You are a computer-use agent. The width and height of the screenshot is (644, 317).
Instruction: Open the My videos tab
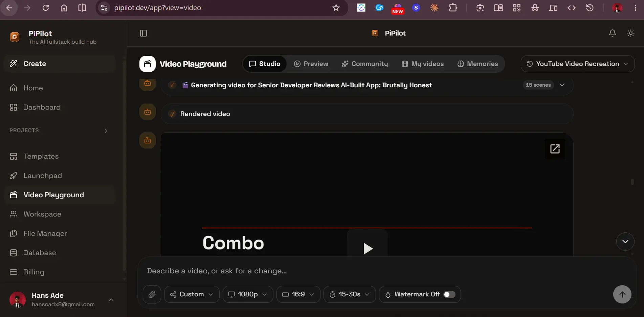[x=423, y=64]
